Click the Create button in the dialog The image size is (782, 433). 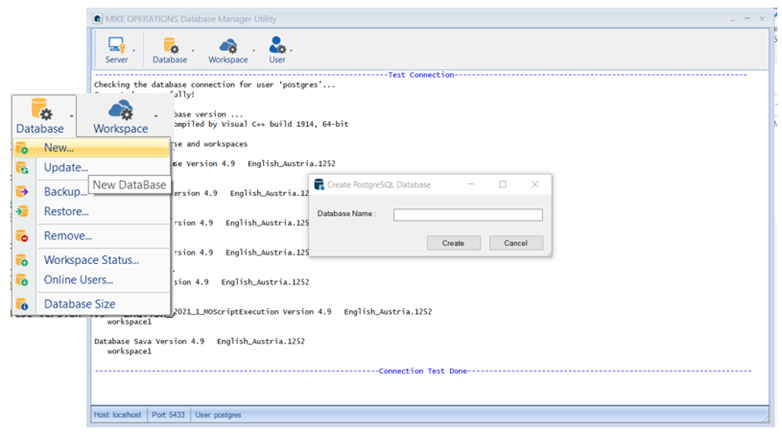(x=453, y=243)
